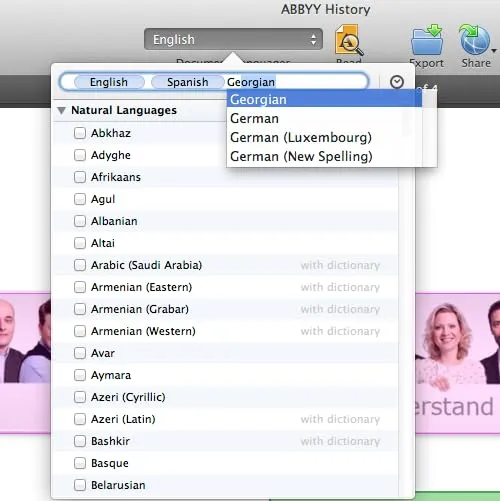Click the Share globe icon
Image resolution: width=500 pixels, height=501 pixels.
point(475,40)
